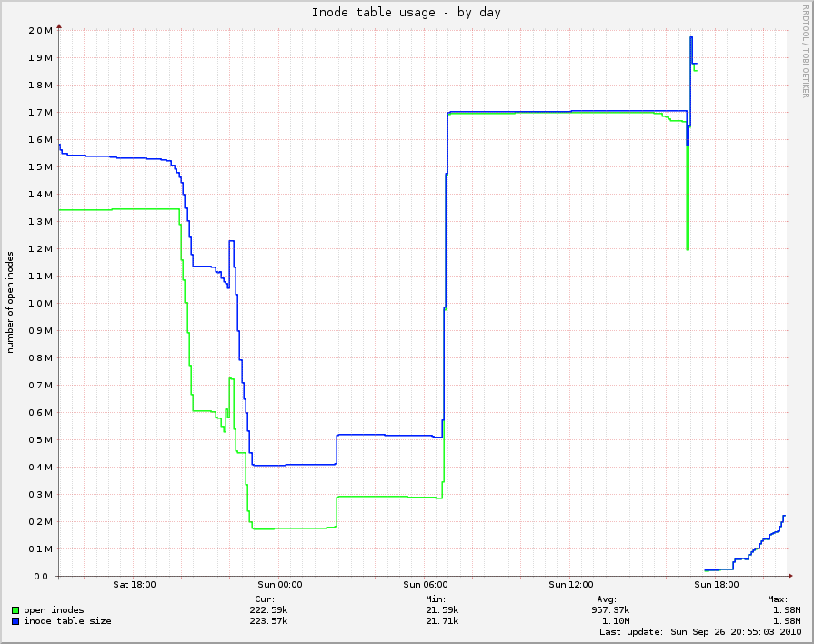This screenshot has width=814, height=644.
Task: Click the 'Sat 18:00' x-axis label
Action: (134, 585)
